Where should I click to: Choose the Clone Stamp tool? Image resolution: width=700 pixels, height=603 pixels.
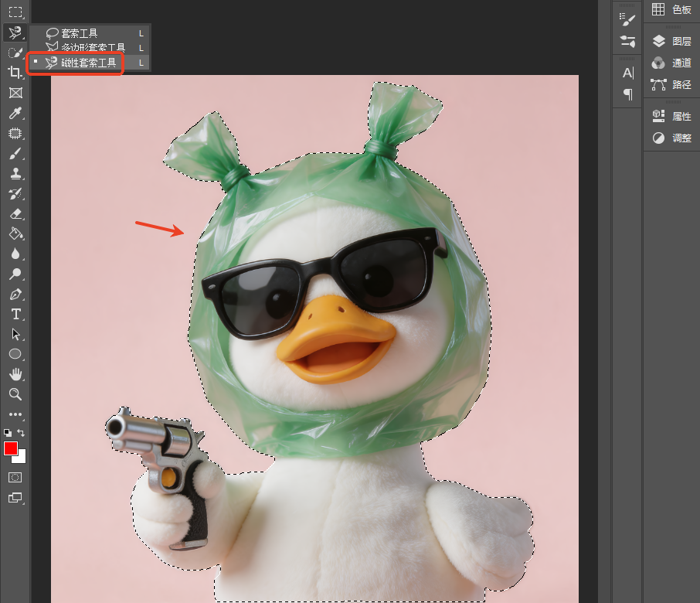15,174
